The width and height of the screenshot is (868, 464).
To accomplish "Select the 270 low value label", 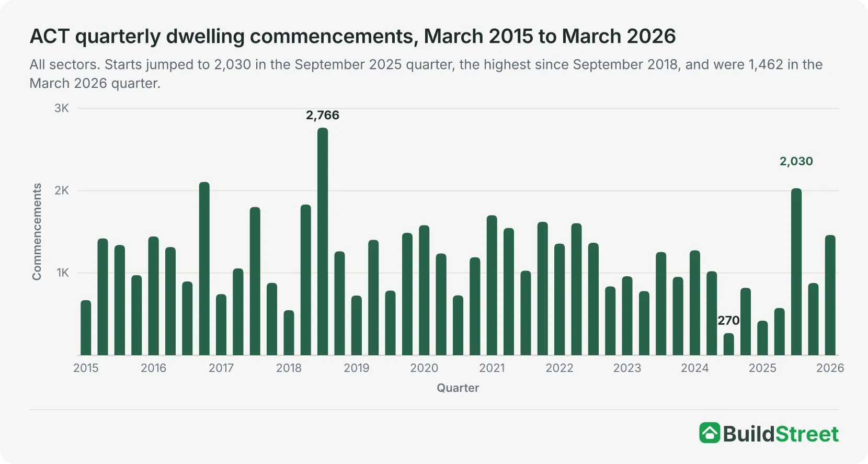I will pos(728,320).
